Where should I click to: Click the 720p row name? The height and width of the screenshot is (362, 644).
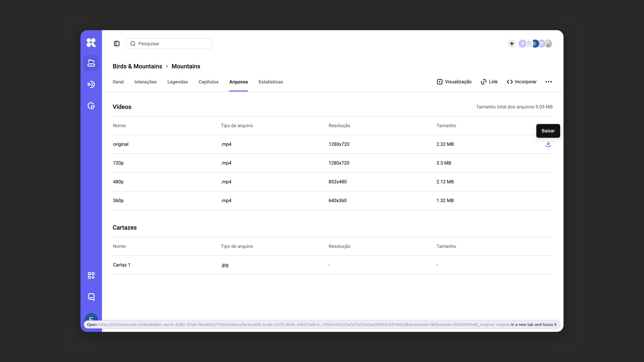[x=118, y=163]
